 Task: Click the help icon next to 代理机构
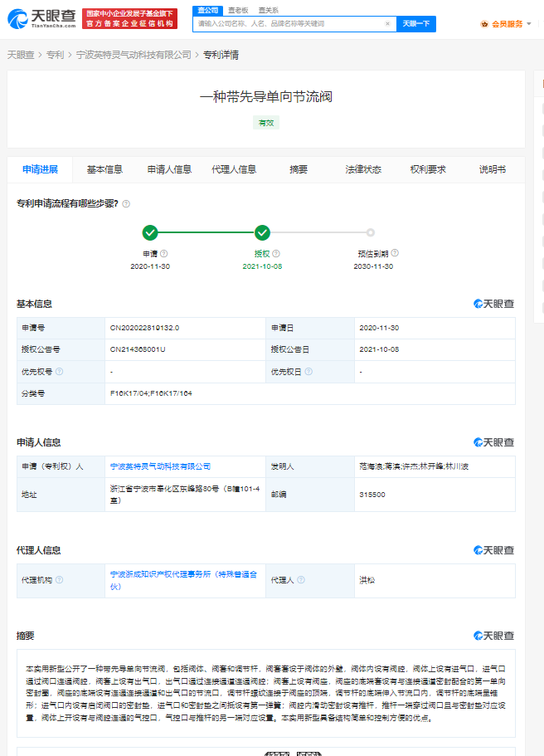point(60,580)
